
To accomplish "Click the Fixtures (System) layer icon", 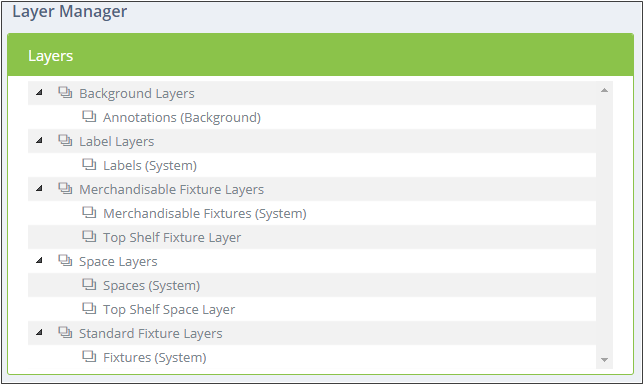I will pyautogui.click(x=89, y=356).
